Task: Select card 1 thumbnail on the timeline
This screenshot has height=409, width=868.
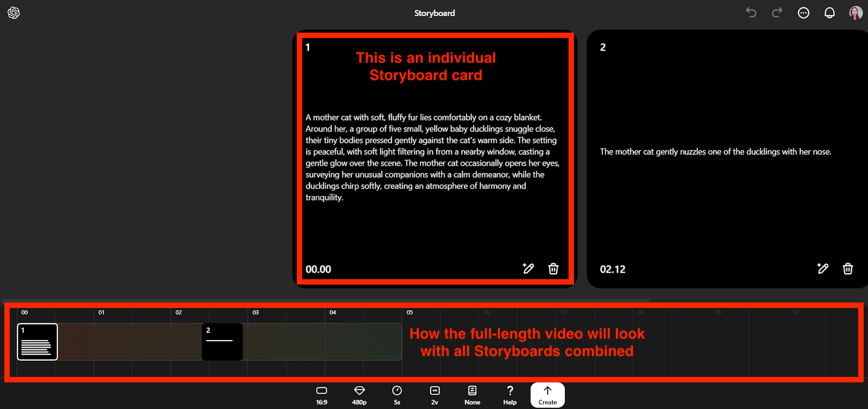Action: click(x=37, y=342)
